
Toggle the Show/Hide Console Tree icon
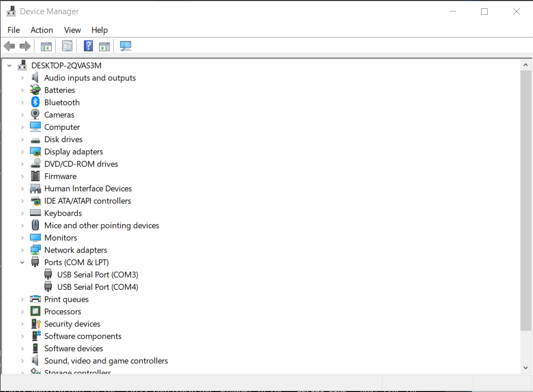46,46
